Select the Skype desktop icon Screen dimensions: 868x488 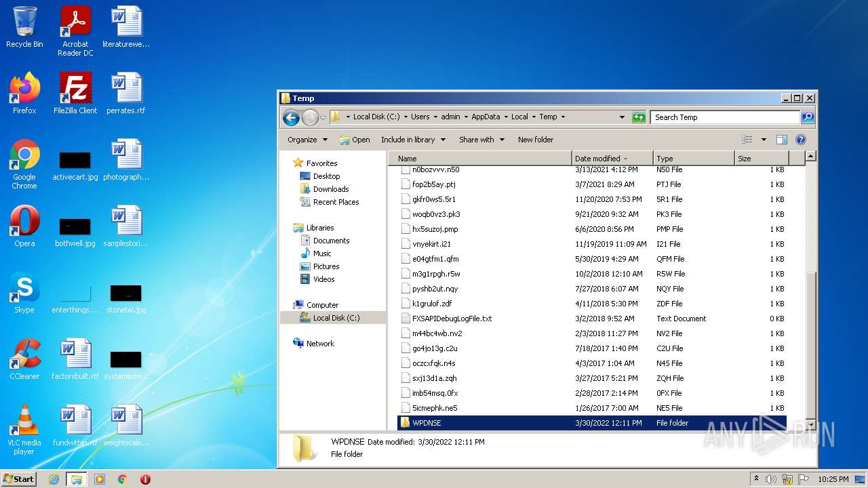[24, 293]
